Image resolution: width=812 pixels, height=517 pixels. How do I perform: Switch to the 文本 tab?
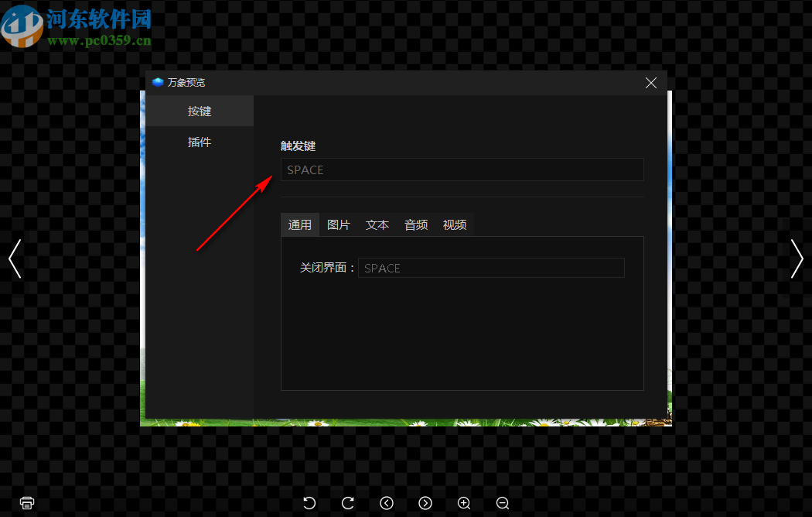(x=377, y=224)
